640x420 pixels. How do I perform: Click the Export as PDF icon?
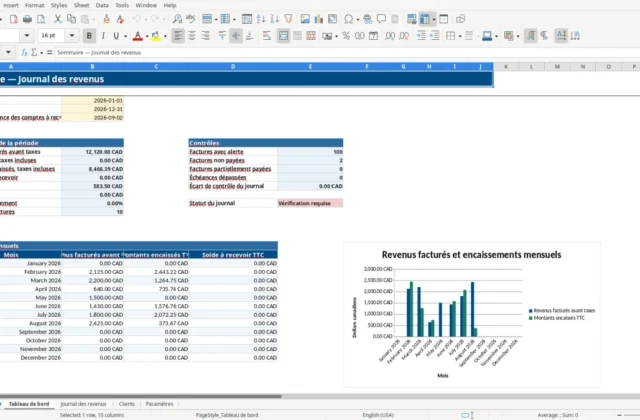point(13,19)
